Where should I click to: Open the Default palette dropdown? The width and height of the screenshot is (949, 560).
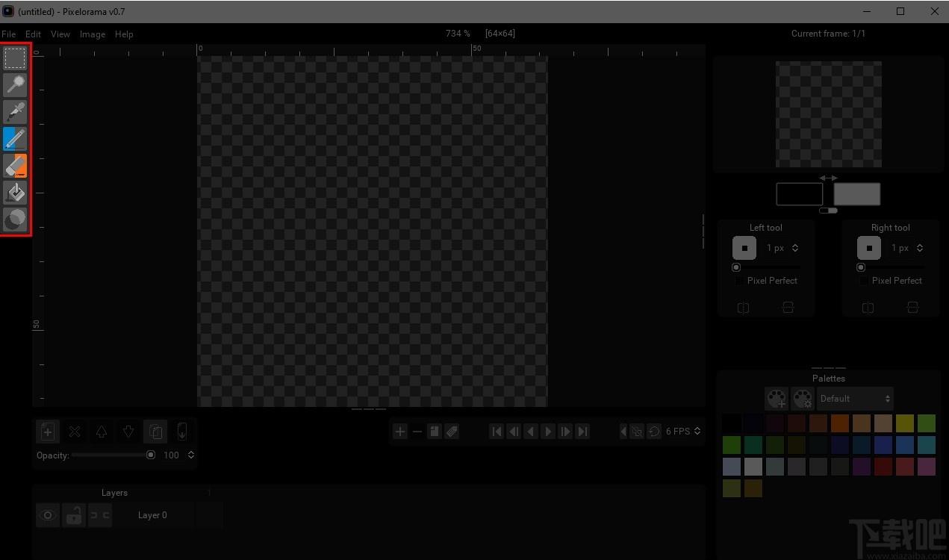pyautogui.click(x=855, y=399)
